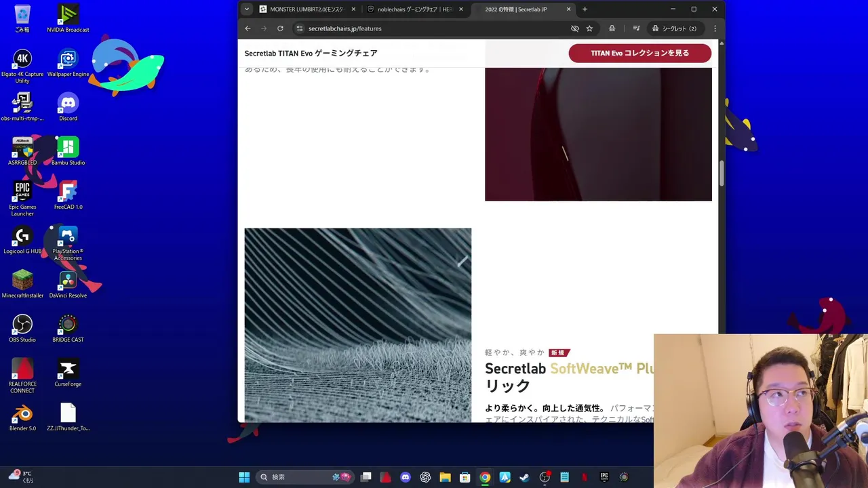Open MinecraftInstaller desktop icon
868x488 pixels.
pyautogui.click(x=22, y=284)
